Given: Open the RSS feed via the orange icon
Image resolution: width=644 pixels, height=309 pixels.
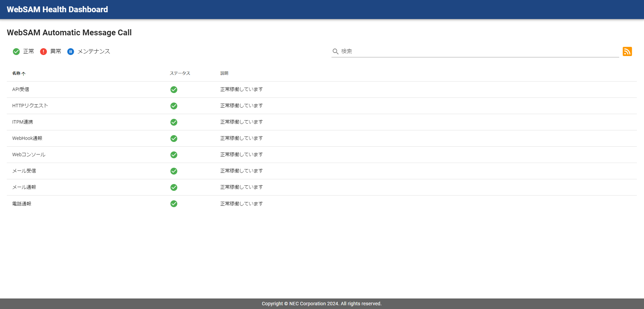Looking at the screenshot, I should (x=628, y=51).
